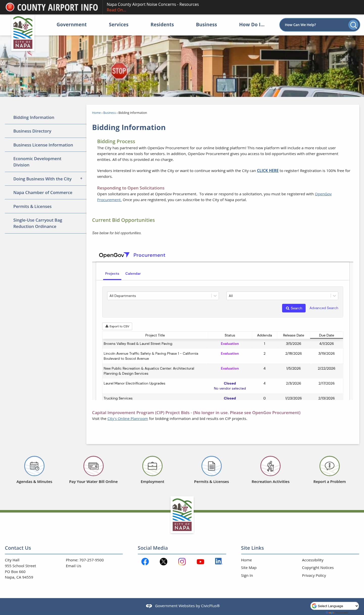
Task: Open the Agendas & Minutes icon
Action: click(x=34, y=466)
